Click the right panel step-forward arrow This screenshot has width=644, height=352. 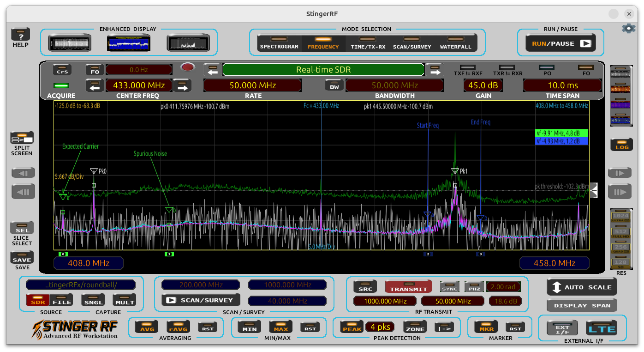(x=620, y=173)
